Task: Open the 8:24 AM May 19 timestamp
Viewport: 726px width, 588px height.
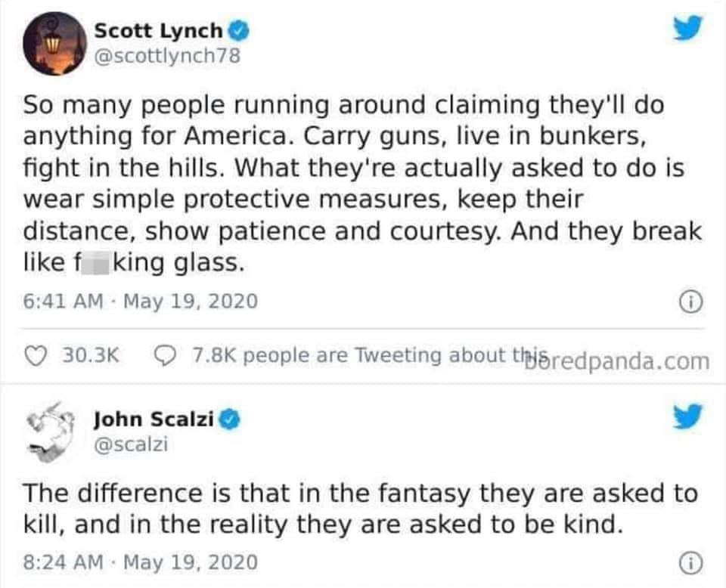Action: tap(141, 562)
